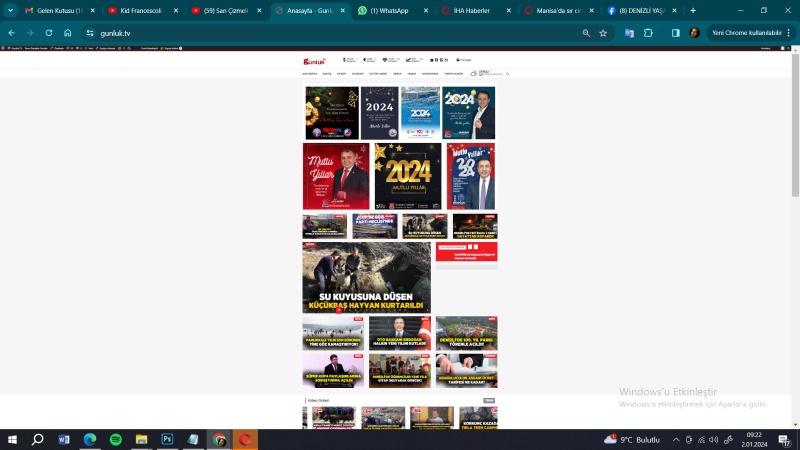Click the Gunluk site logo
Viewport: 800px width, 450px height.
click(315, 60)
